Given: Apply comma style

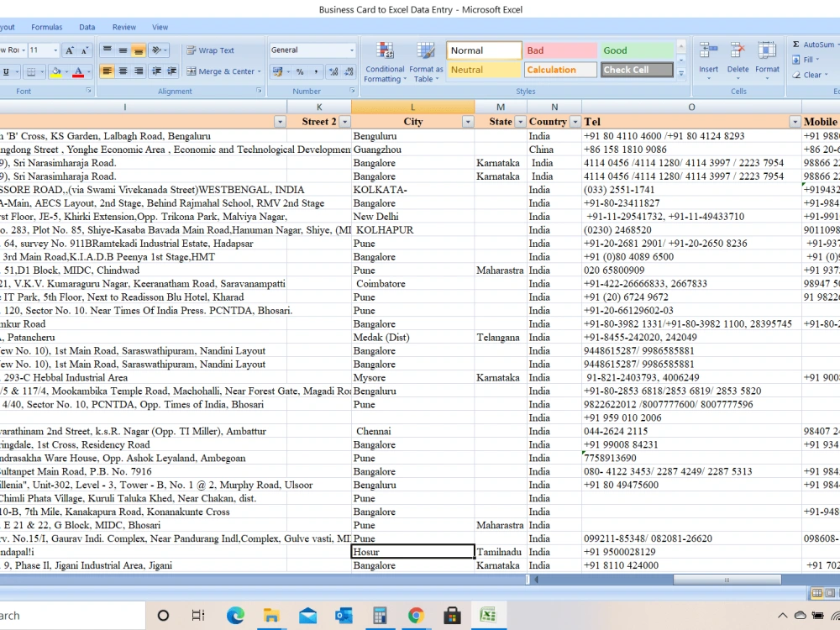Looking at the screenshot, I should point(316,71).
